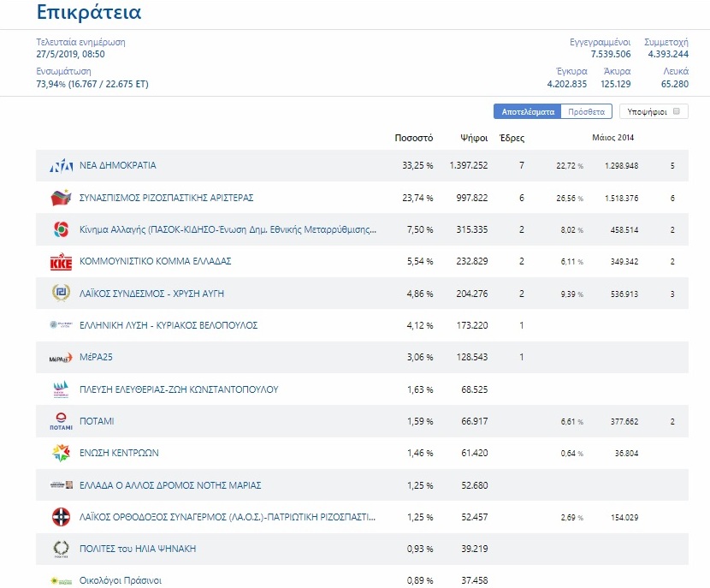Click Ελληνική Λύση vote count 173.220
Image resolution: width=710 pixels, height=588 pixels.
472,325
